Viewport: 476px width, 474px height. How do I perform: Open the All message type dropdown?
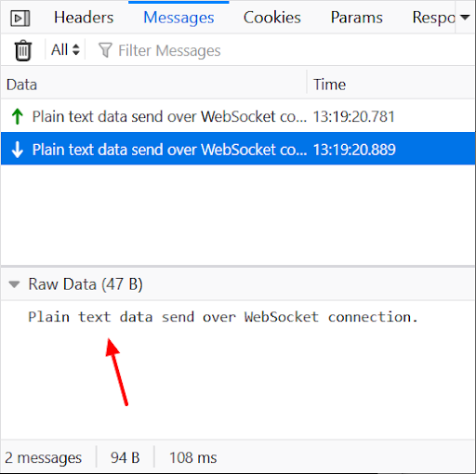pyautogui.click(x=65, y=49)
